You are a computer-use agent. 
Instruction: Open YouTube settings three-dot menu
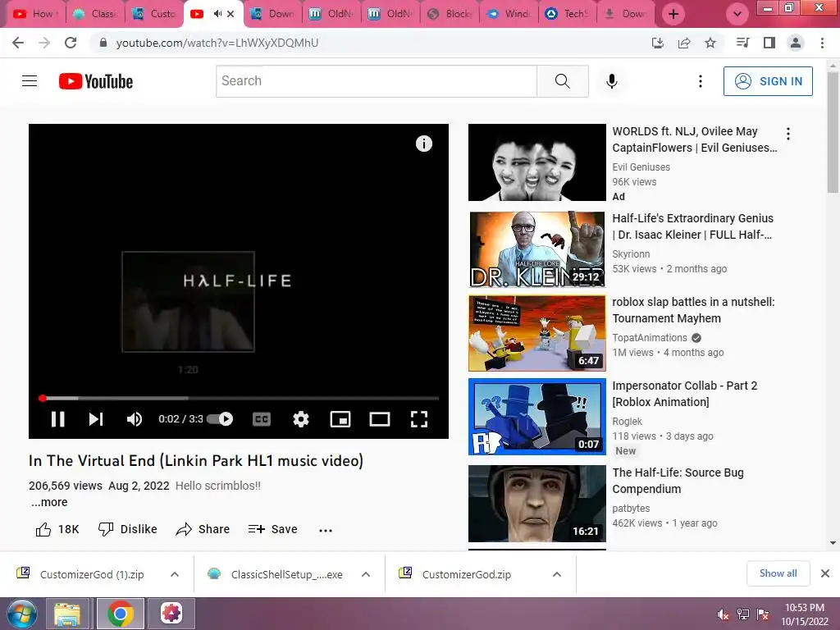click(701, 81)
